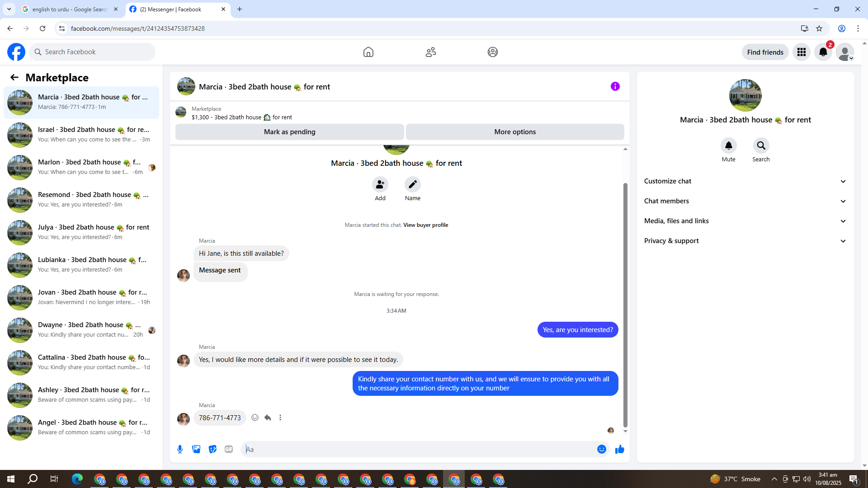The image size is (868, 488).
Task: Click the chat messages vertical scrollbar
Action: 625,305
